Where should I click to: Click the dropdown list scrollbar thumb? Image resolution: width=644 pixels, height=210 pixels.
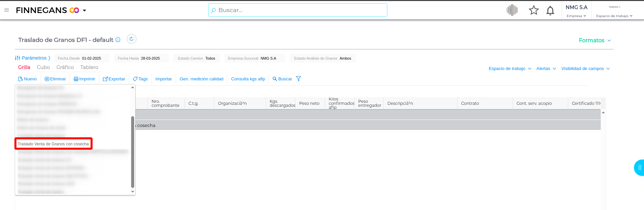point(132,152)
